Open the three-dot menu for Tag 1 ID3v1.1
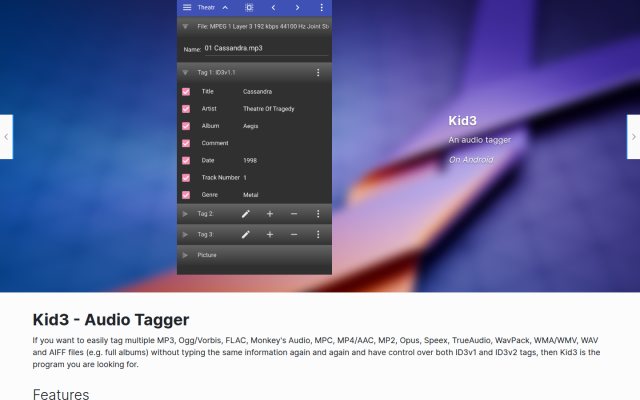Image resolution: width=640 pixels, height=400 pixels. click(318, 73)
